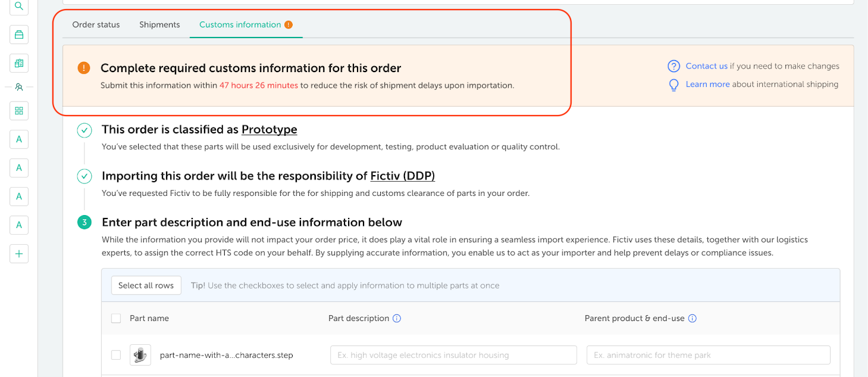Check the box for part-name-with-a...characters.step row
The width and height of the screenshot is (868, 377).
116,355
